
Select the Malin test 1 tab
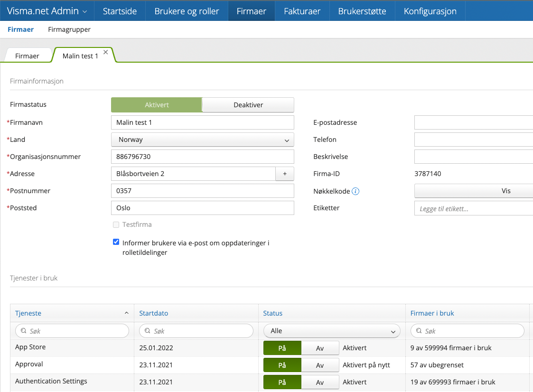[x=80, y=56]
